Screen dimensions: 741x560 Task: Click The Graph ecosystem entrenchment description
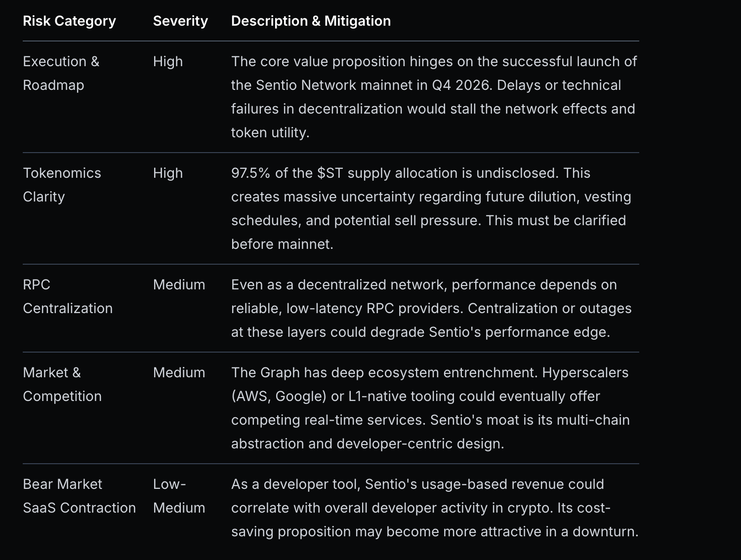tap(431, 408)
